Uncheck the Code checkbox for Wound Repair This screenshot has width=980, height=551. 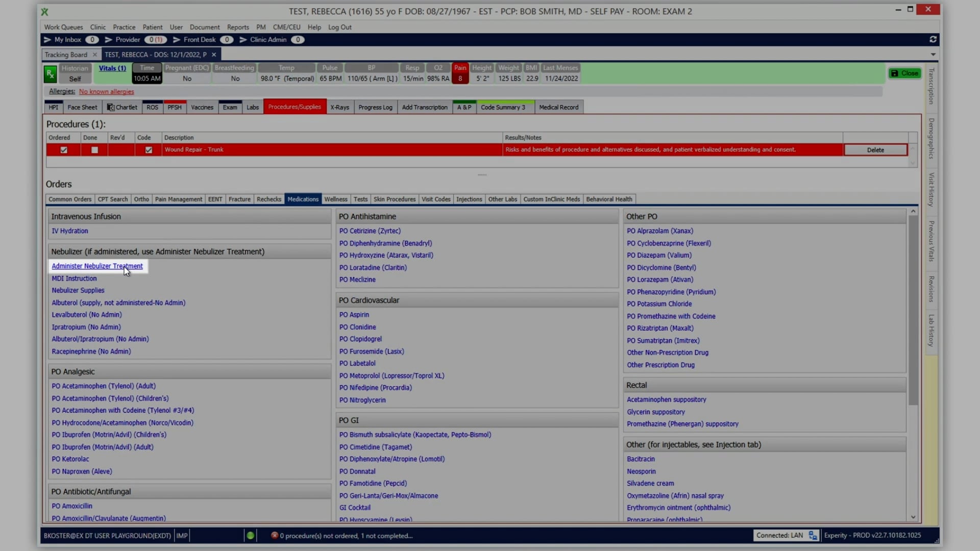(148, 149)
